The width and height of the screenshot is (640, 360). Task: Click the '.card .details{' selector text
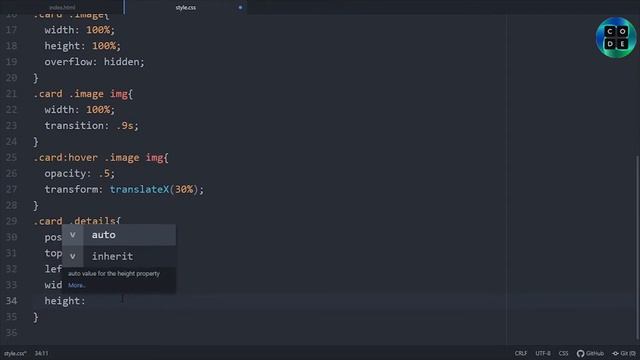[x=77, y=221]
